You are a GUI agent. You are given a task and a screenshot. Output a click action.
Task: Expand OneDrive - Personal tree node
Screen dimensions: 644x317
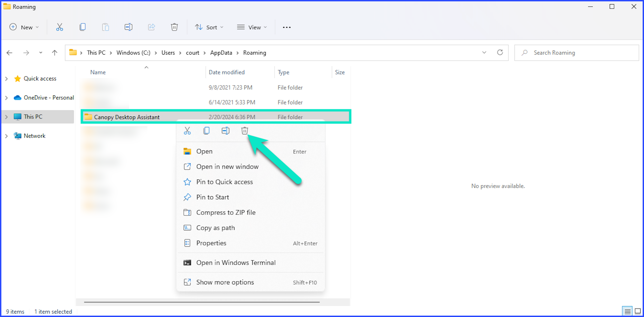click(6, 98)
